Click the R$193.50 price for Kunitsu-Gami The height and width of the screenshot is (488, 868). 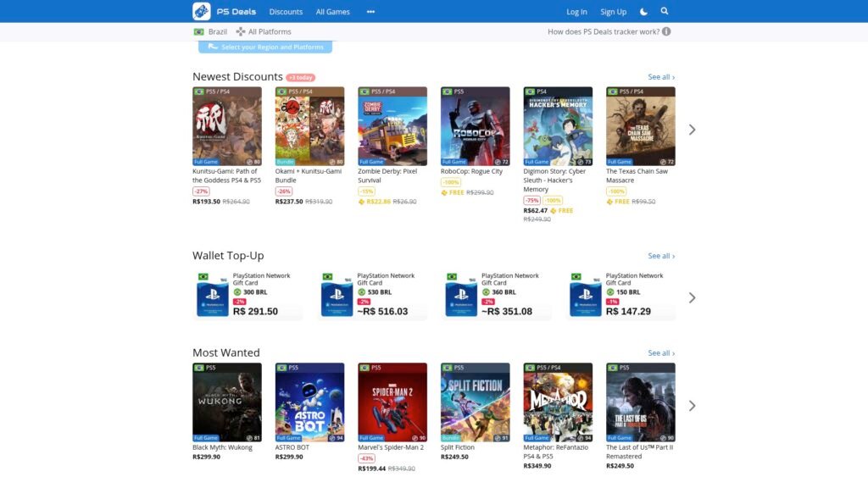207,202
